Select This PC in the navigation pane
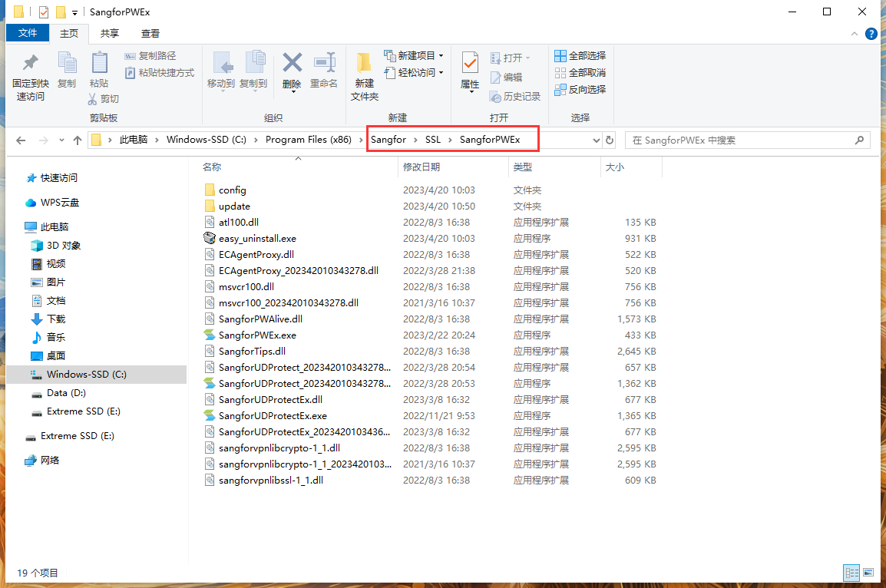Viewport: 886px width, 588px height. click(x=55, y=227)
